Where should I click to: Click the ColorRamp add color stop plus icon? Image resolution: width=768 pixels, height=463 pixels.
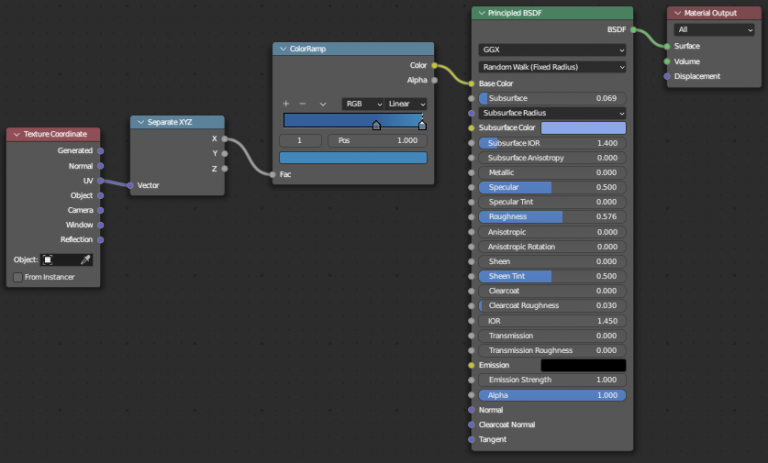pyautogui.click(x=286, y=104)
